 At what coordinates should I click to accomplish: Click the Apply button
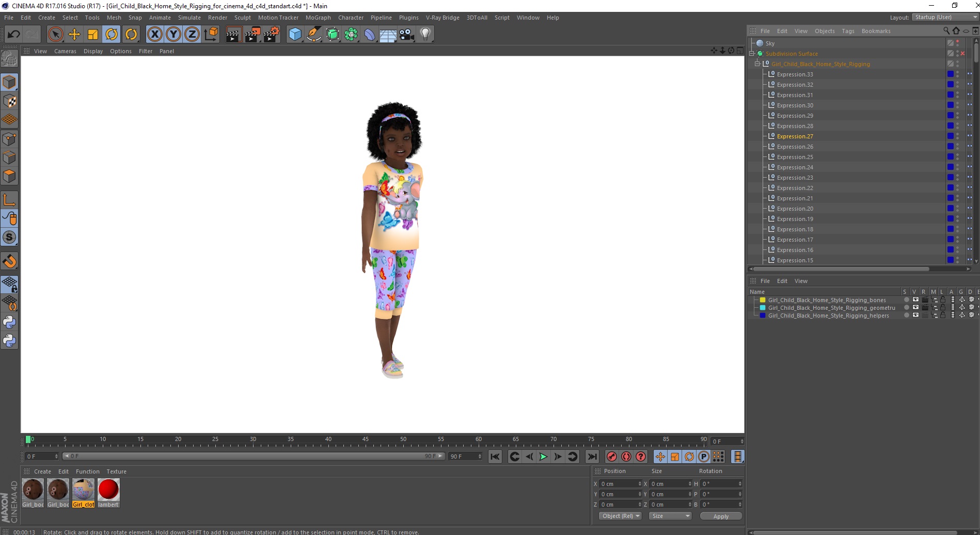coord(721,516)
